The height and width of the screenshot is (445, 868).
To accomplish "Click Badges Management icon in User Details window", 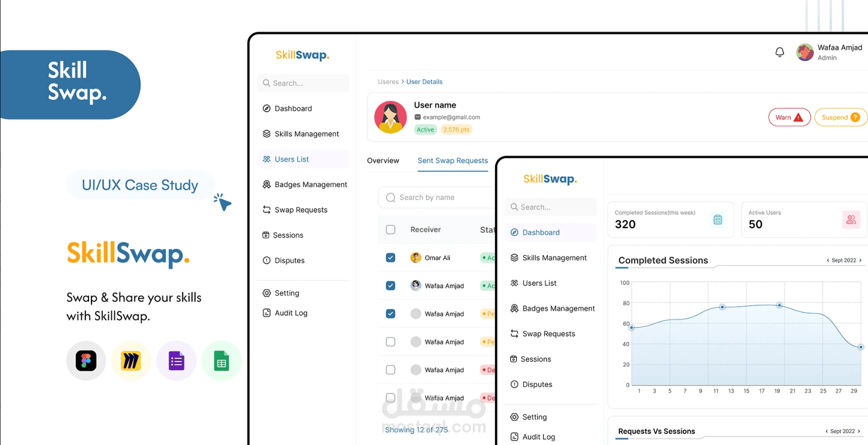I will click(x=267, y=184).
